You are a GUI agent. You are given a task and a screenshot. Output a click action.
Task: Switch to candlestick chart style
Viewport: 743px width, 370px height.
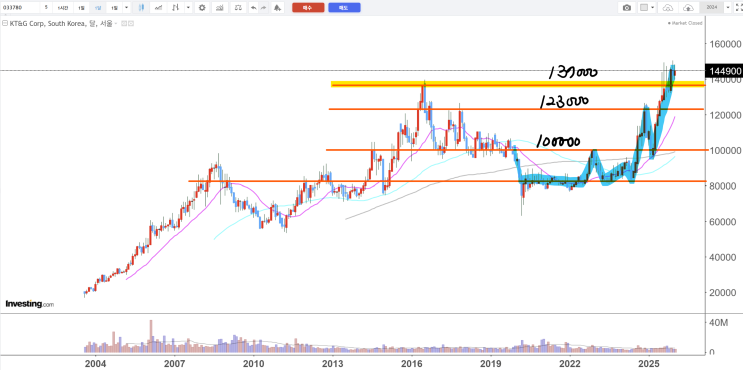[x=142, y=8]
